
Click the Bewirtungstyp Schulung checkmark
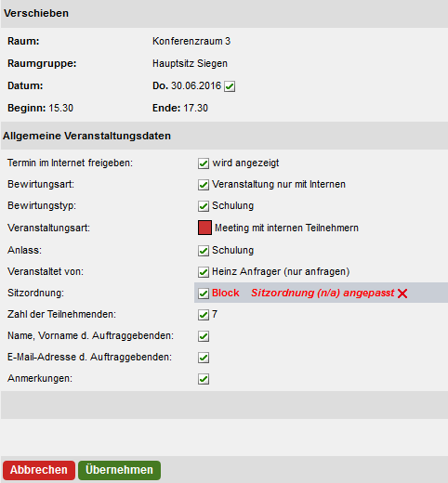pos(204,206)
